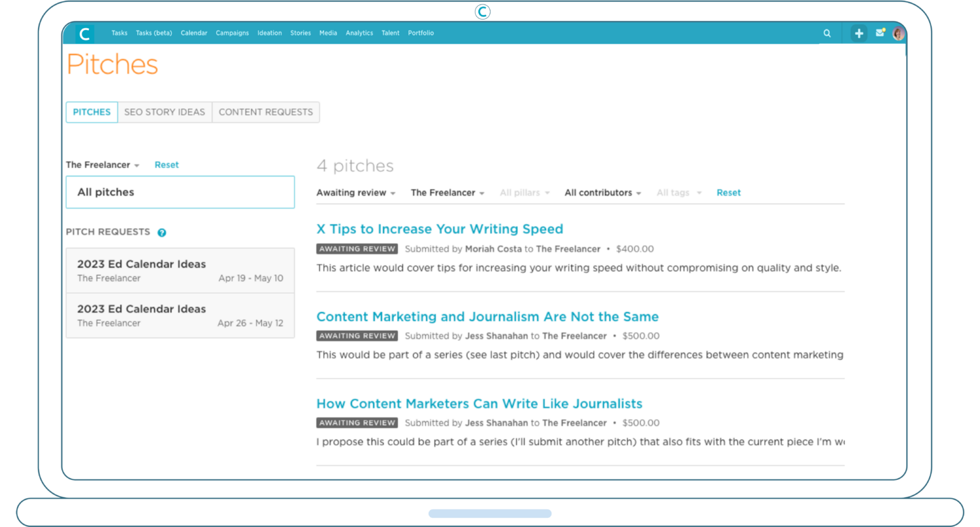Screen dimensions: 980x527
Task: Switch to the Content Requests tab
Action: click(265, 112)
